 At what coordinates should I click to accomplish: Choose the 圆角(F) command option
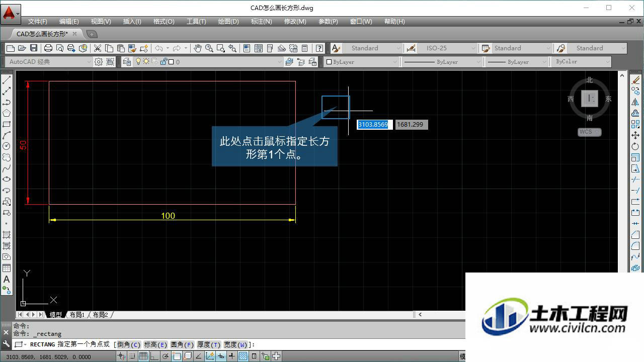(x=182, y=344)
